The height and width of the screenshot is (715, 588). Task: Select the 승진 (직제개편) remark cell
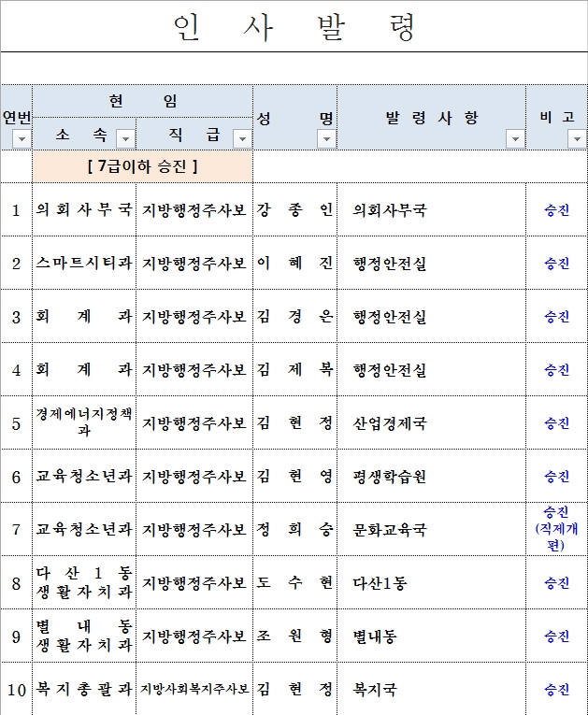(x=556, y=529)
